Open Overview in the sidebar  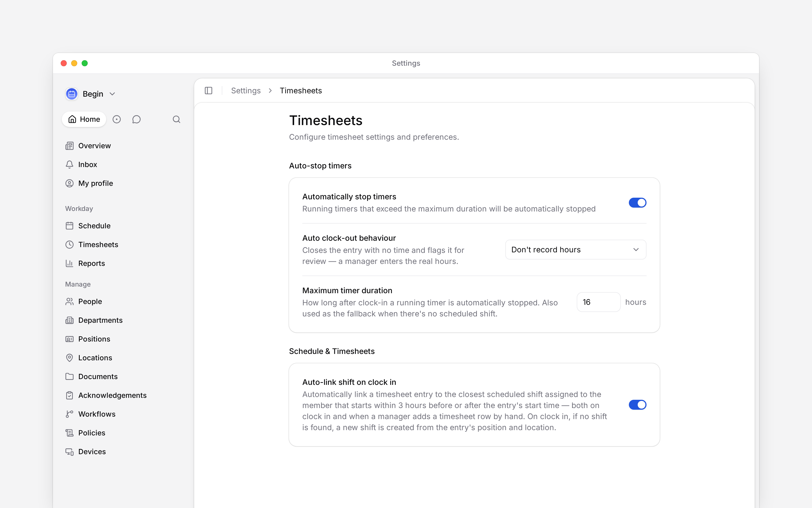94,146
